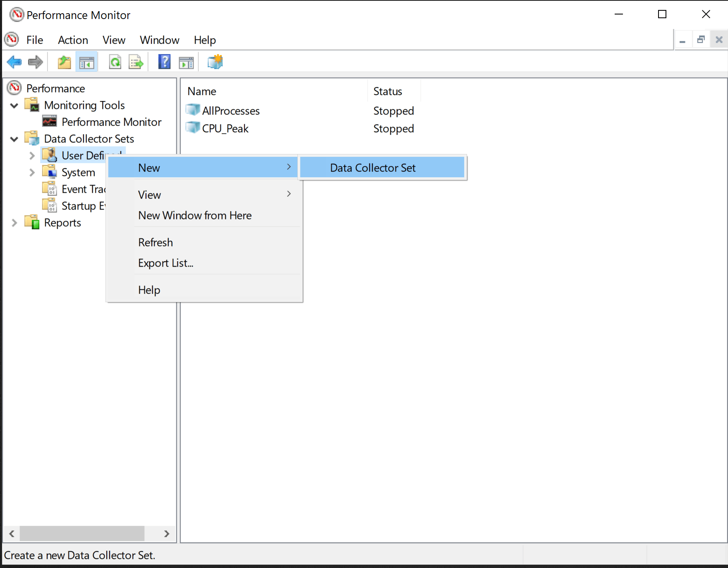The width and height of the screenshot is (728, 568).
Task: Open the Action menu
Action: coord(73,40)
